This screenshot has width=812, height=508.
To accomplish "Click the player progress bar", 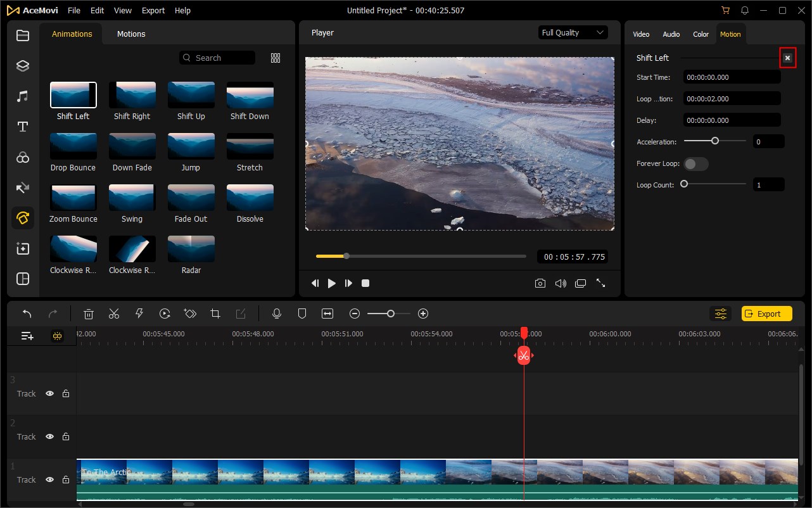I will [x=421, y=257].
